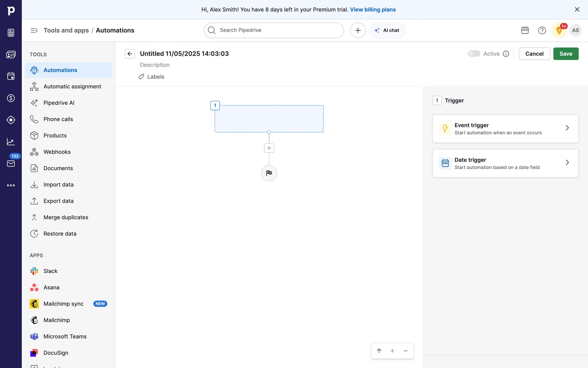Click the zoom in plus control

(392, 351)
